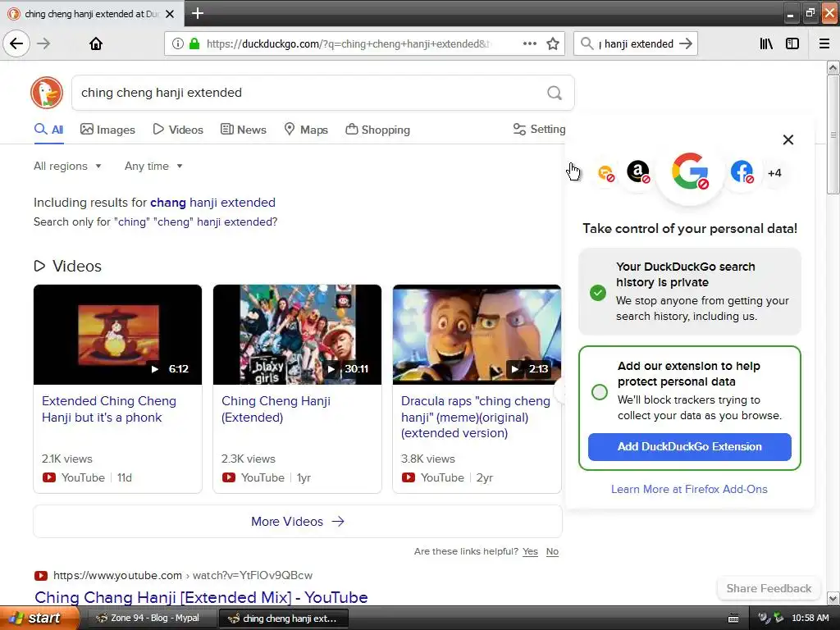Click the scrollbar up arrow

[833, 67]
